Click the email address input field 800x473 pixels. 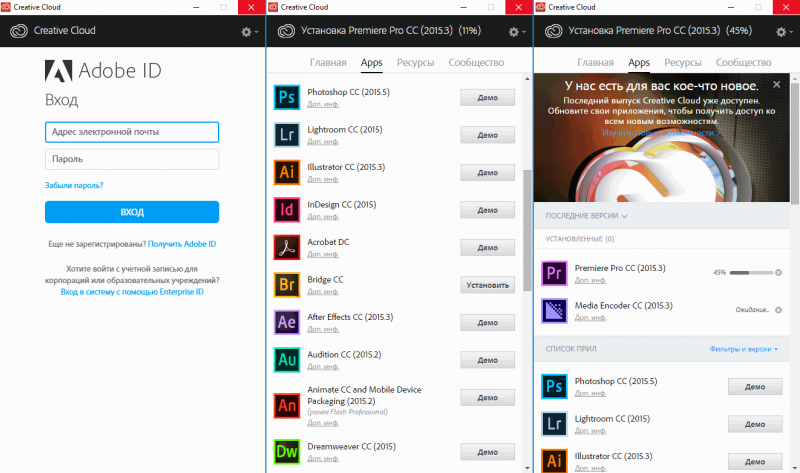132,132
